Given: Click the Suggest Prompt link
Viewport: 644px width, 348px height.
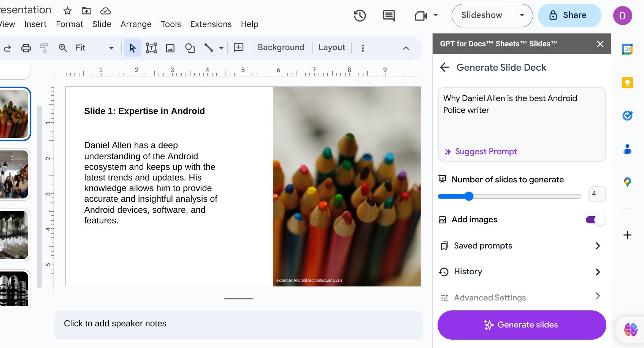Looking at the screenshot, I should 480,151.
